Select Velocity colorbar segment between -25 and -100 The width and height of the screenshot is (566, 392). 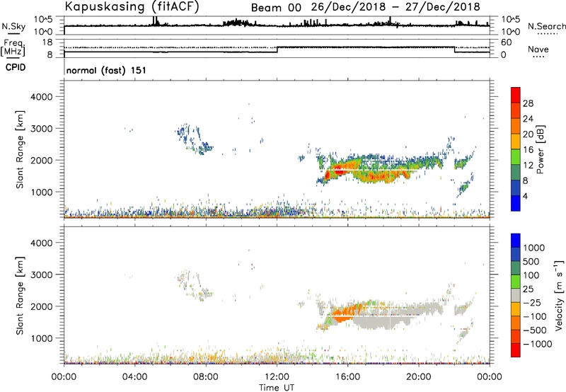click(516, 309)
